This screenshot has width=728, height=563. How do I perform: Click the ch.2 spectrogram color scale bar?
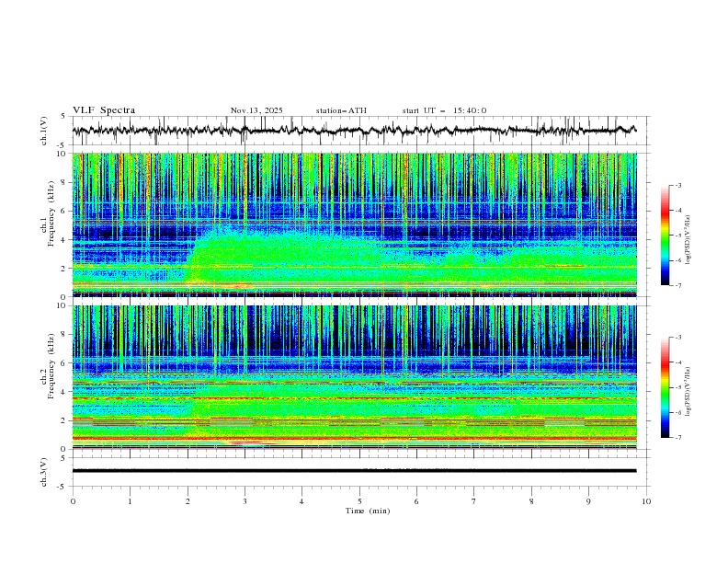coord(665,387)
